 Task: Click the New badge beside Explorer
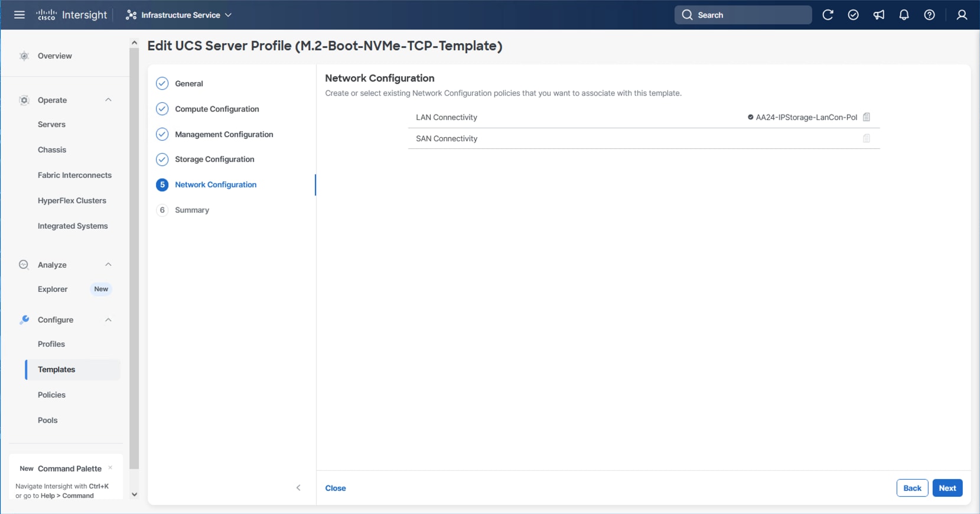pyautogui.click(x=101, y=289)
